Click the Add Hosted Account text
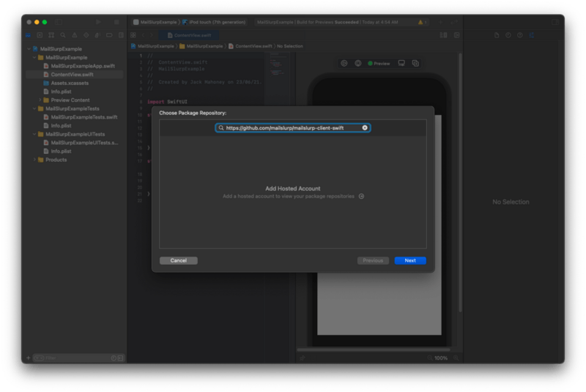This screenshot has height=392, width=586. pyautogui.click(x=292, y=189)
